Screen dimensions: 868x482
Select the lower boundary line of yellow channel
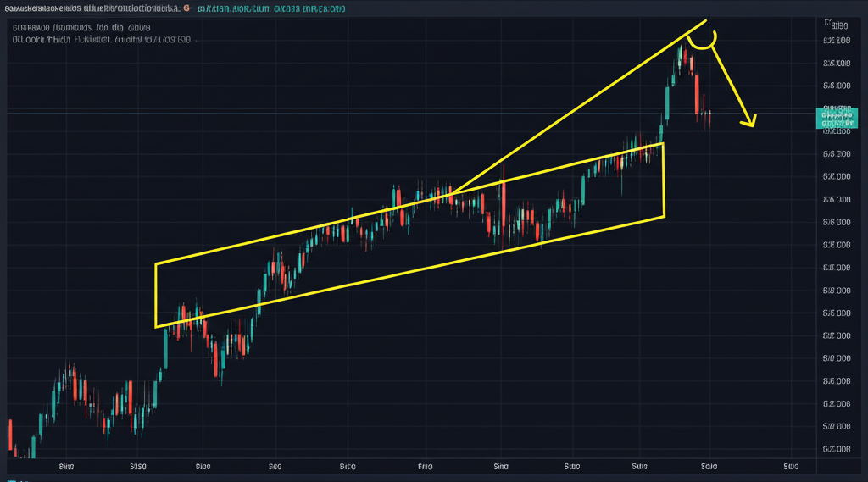click(x=407, y=273)
